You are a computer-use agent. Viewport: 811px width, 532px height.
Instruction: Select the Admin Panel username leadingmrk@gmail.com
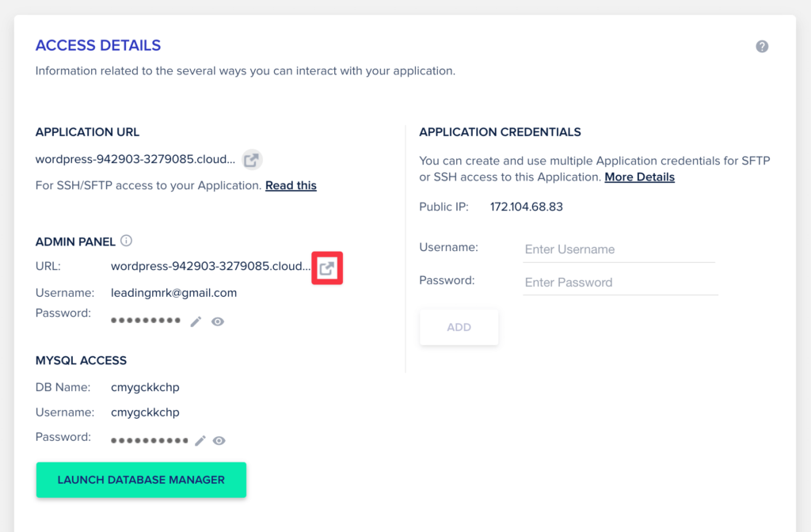pyautogui.click(x=173, y=293)
